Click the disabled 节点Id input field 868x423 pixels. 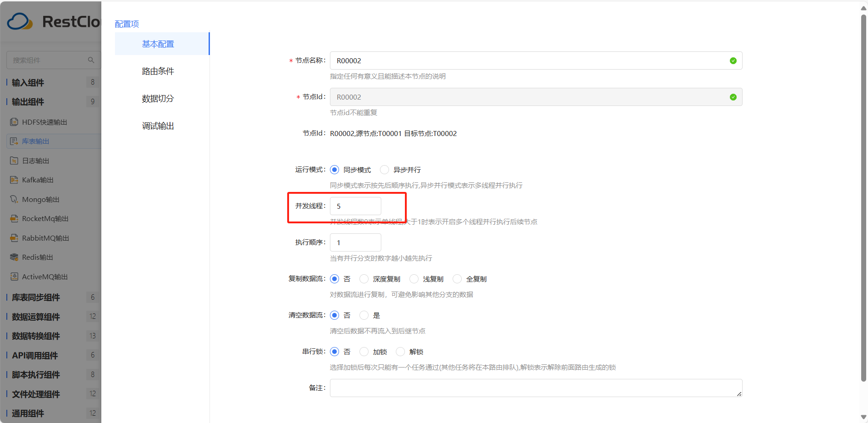(x=536, y=97)
